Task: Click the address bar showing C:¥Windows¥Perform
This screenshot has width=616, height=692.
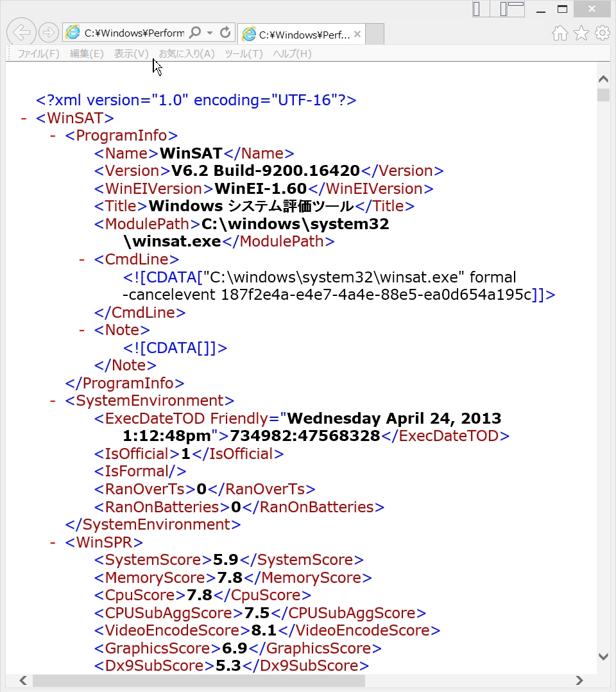Action: pos(134,33)
